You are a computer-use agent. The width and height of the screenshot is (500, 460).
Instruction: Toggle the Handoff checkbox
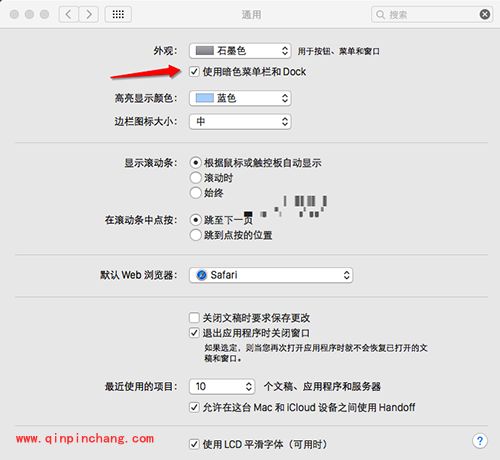pyautogui.click(x=194, y=407)
